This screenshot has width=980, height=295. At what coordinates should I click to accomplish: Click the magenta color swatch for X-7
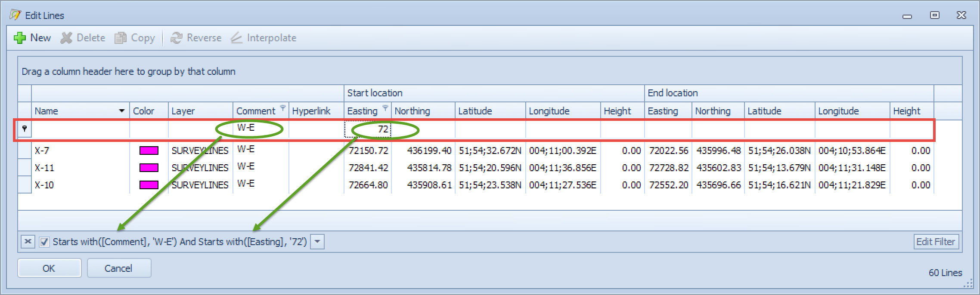pyautogui.click(x=149, y=151)
